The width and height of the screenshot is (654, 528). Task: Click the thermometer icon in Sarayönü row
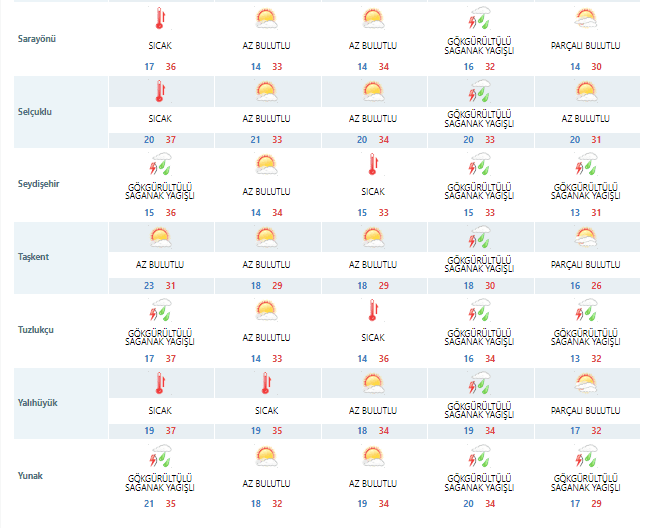click(x=159, y=19)
